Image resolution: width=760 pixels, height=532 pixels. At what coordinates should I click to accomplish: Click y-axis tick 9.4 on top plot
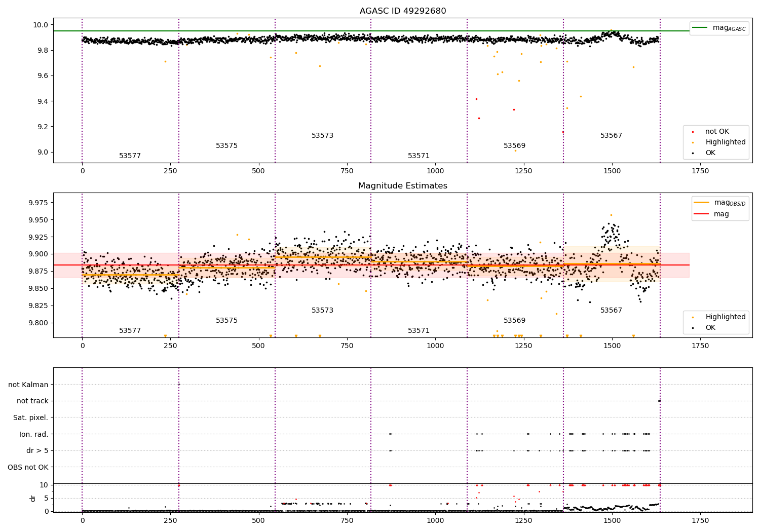coord(43,101)
